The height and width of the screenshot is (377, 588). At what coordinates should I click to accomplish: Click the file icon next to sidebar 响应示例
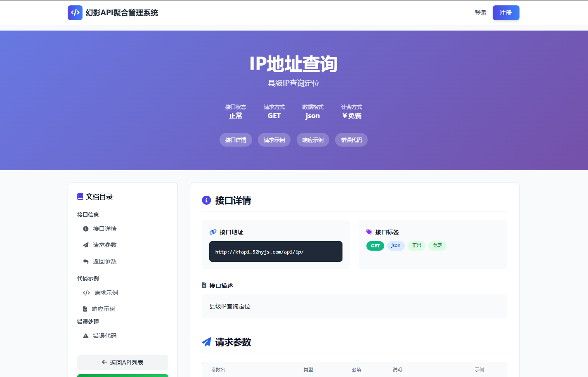coord(85,308)
